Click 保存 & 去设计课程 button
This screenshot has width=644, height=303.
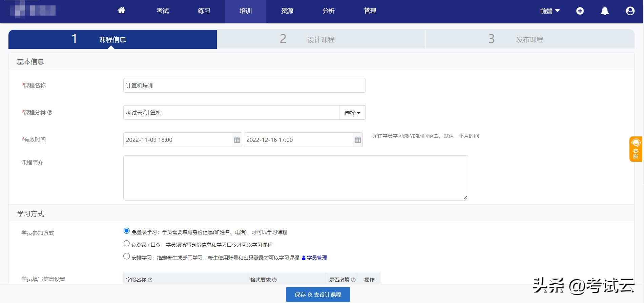(x=318, y=295)
